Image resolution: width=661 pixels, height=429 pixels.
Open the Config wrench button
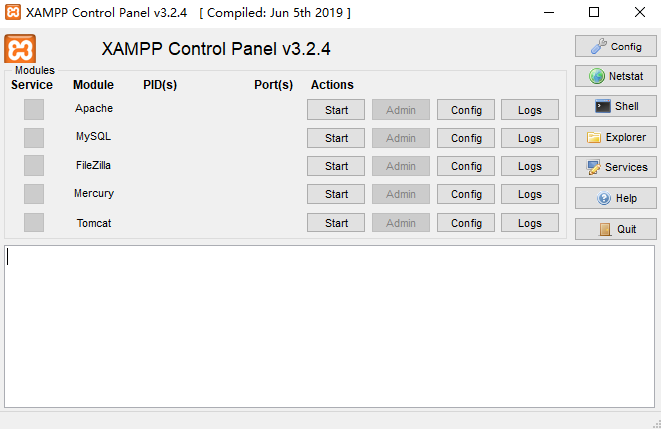[615, 46]
